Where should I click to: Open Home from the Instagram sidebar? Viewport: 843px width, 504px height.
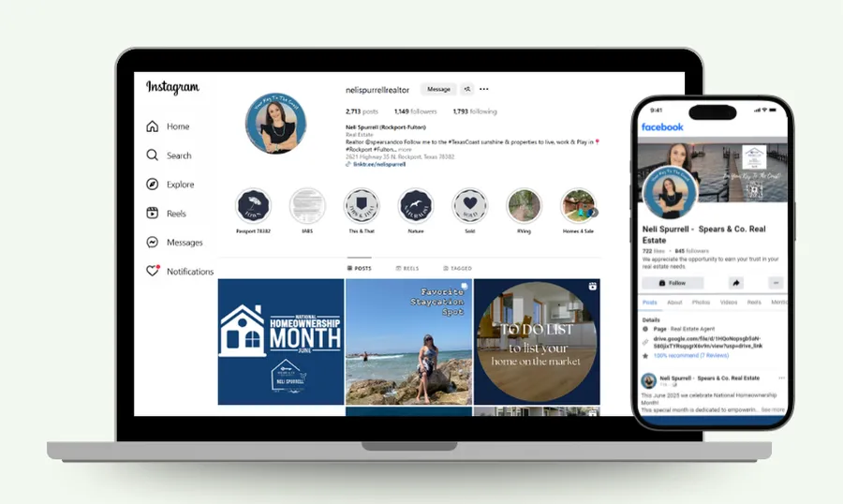click(x=168, y=126)
